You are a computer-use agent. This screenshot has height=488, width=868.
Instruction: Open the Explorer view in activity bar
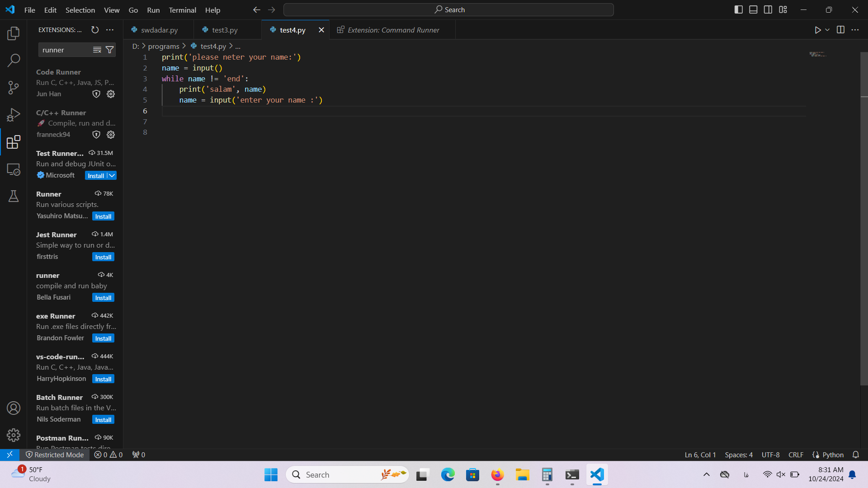(14, 33)
